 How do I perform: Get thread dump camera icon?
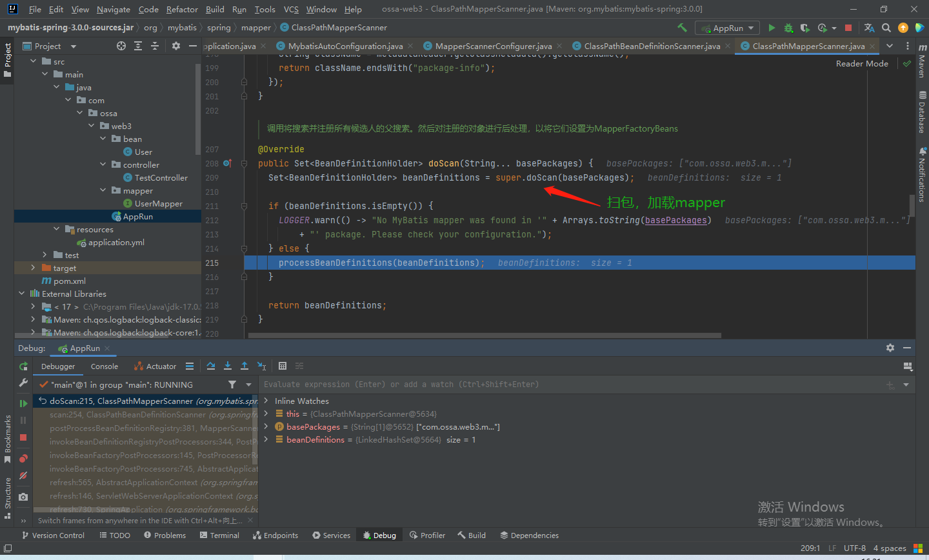[x=23, y=497]
